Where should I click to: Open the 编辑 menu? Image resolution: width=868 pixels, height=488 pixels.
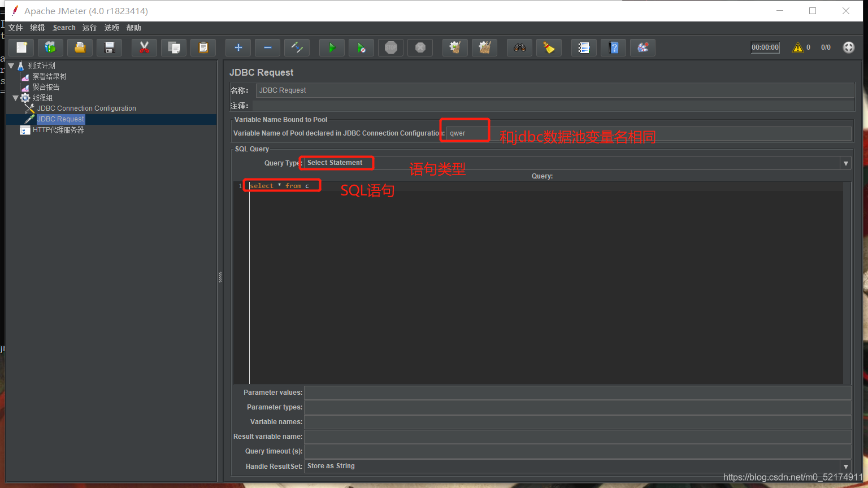tap(37, 28)
